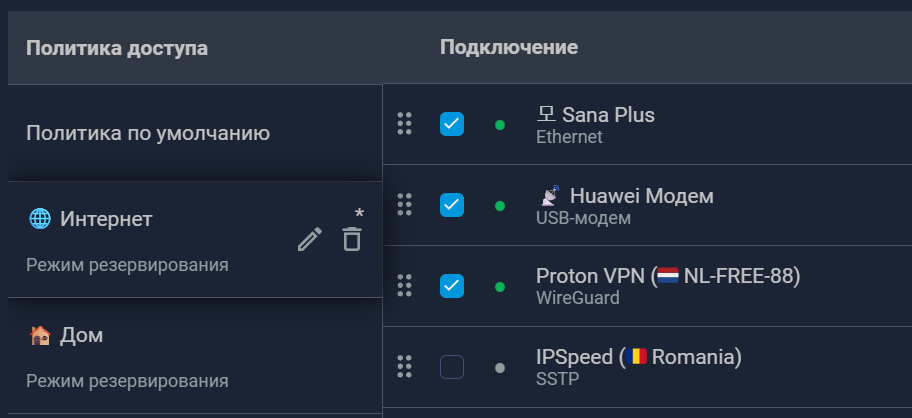912x418 pixels.
Task: Click the drag handle beside Huawei Модем
Action: [404, 205]
